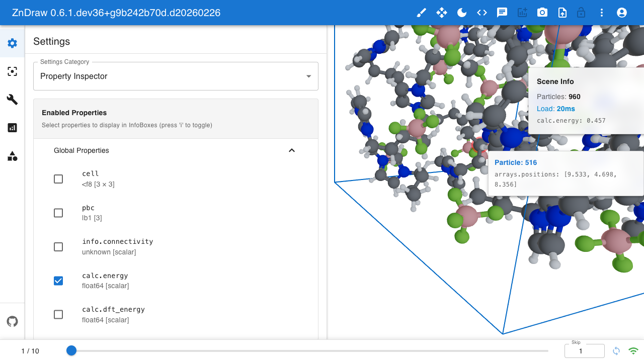644x362 pixels.
Task: Open the code console icon
Action: pos(482,13)
